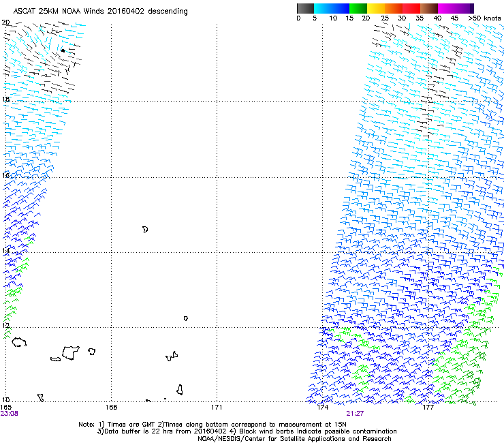Screen dimensions: 504x443
Task: Click the longitude label '171' on the bottom axis
Action: [x=217, y=408]
